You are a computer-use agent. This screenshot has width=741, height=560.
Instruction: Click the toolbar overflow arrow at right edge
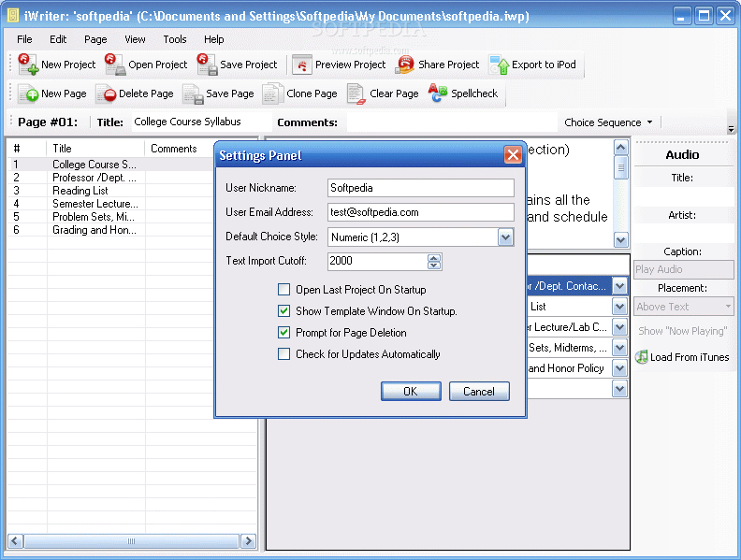point(731,128)
